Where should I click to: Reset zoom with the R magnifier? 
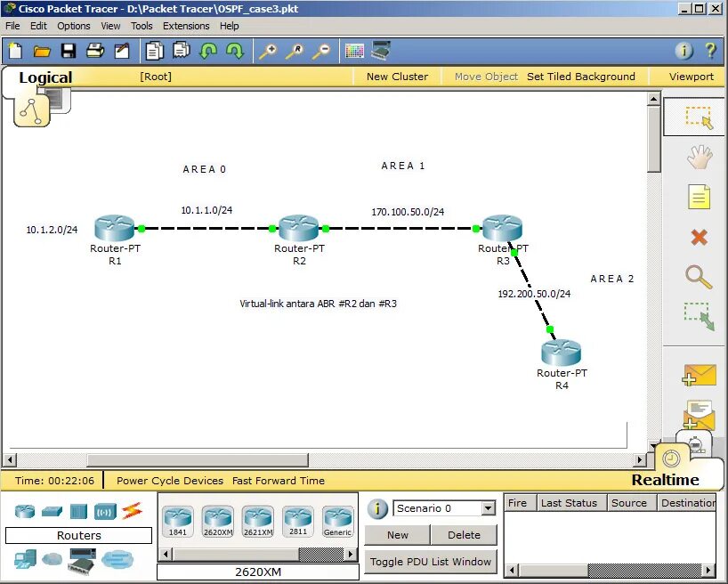(x=295, y=51)
